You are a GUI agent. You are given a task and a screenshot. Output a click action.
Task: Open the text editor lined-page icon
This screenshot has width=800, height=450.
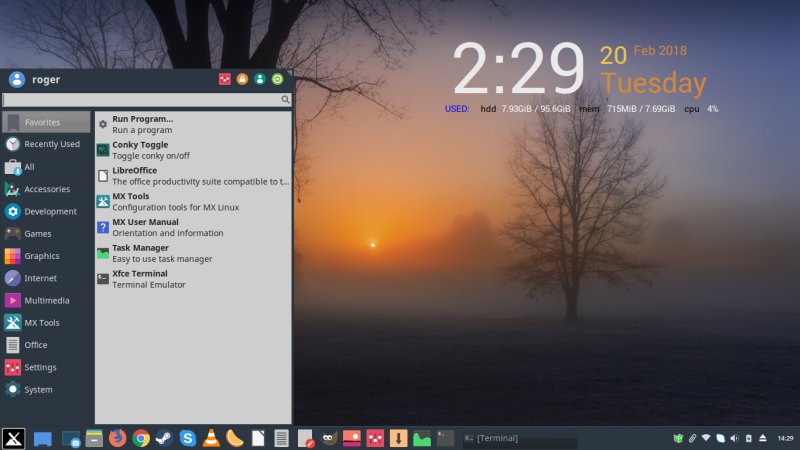282,438
